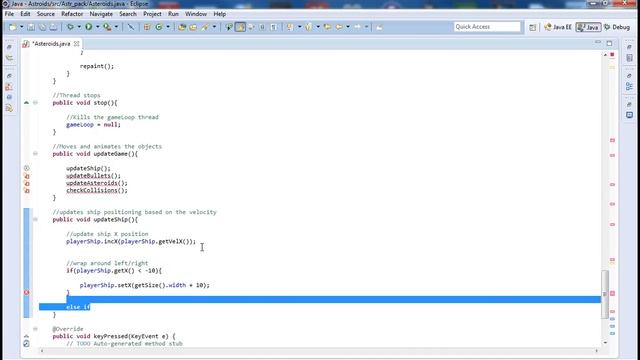The width and height of the screenshot is (640, 360).
Task: Open the External Tools dropdown arrow
Action: click(x=116, y=27)
